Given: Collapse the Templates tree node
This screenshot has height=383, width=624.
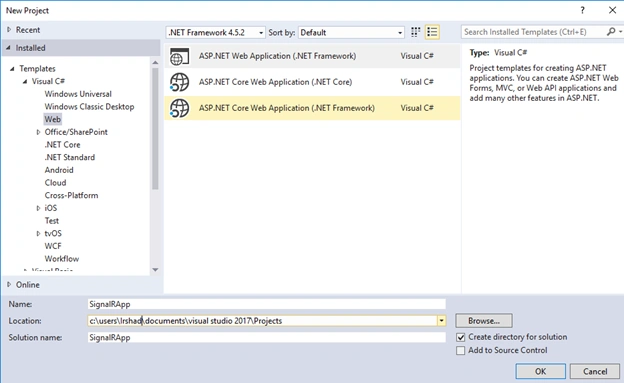Looking at the screenshot, I should [12, 69].
